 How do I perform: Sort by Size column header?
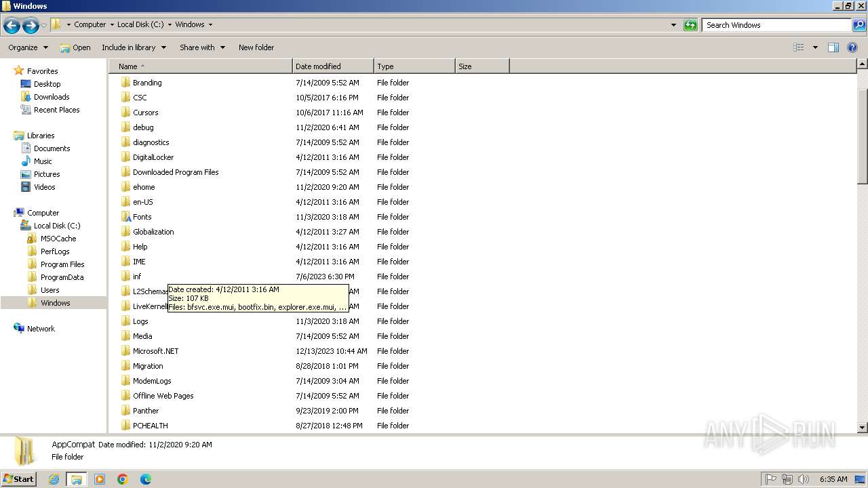[482, 66]
